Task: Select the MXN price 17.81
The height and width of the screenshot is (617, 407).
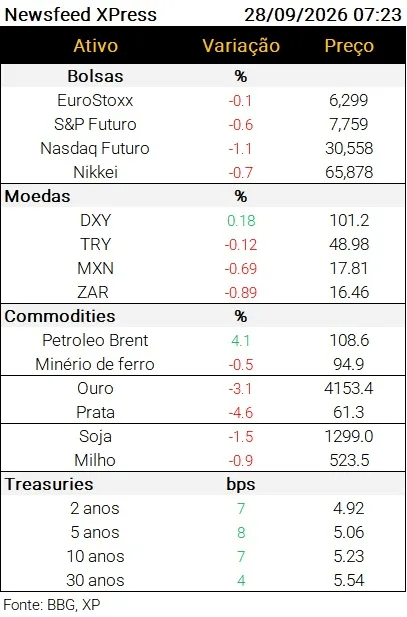Action: pos(349,268)
